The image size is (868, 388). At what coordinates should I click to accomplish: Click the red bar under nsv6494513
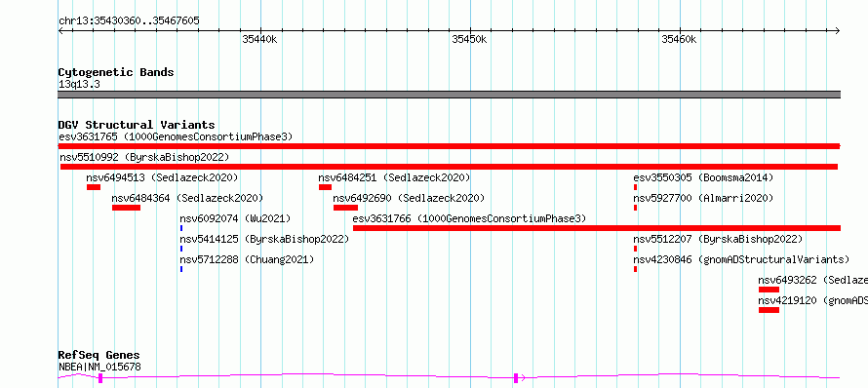(x=94, y=187)
